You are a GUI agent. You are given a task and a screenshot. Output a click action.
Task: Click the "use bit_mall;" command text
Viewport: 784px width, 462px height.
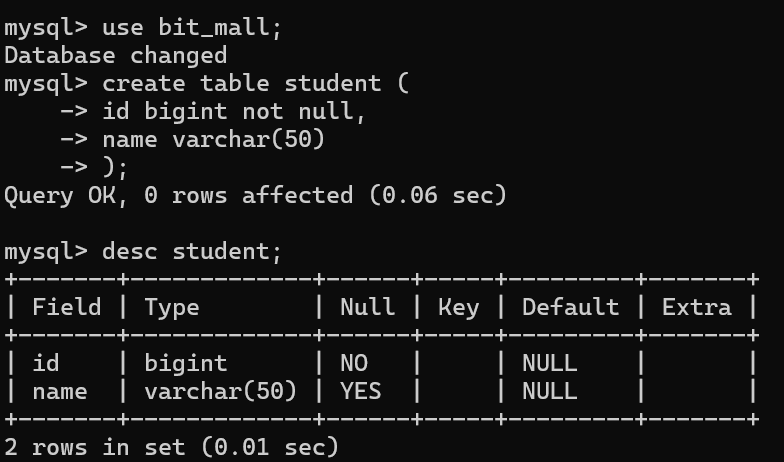click(x=192, y=27)
